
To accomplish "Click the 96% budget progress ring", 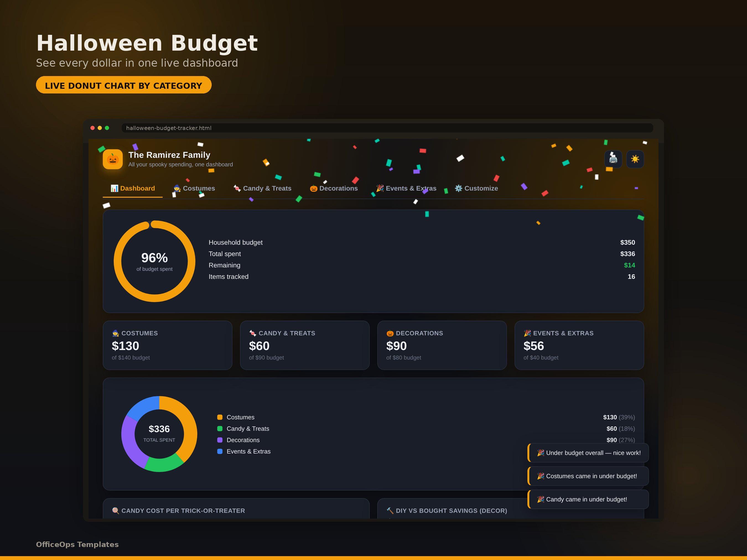I will pos(154,261).
